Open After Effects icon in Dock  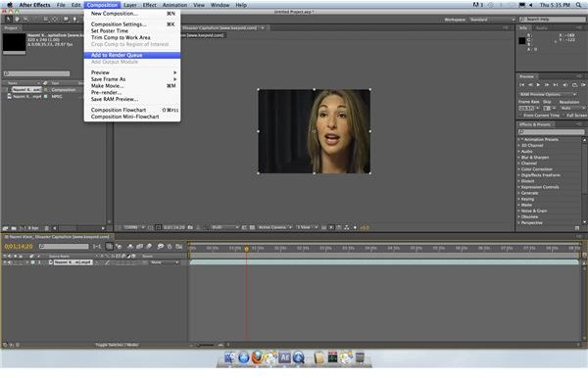[x=285, y=357]
